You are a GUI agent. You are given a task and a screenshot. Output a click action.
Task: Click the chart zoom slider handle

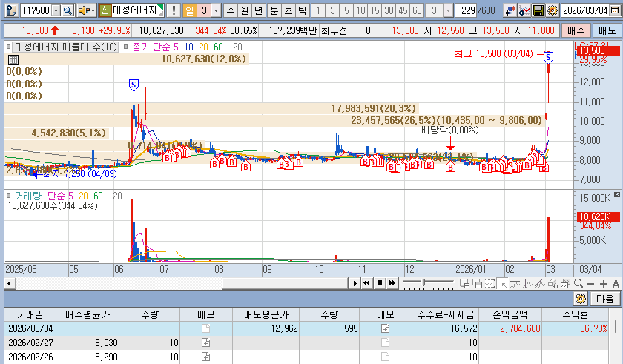(424, 282)
